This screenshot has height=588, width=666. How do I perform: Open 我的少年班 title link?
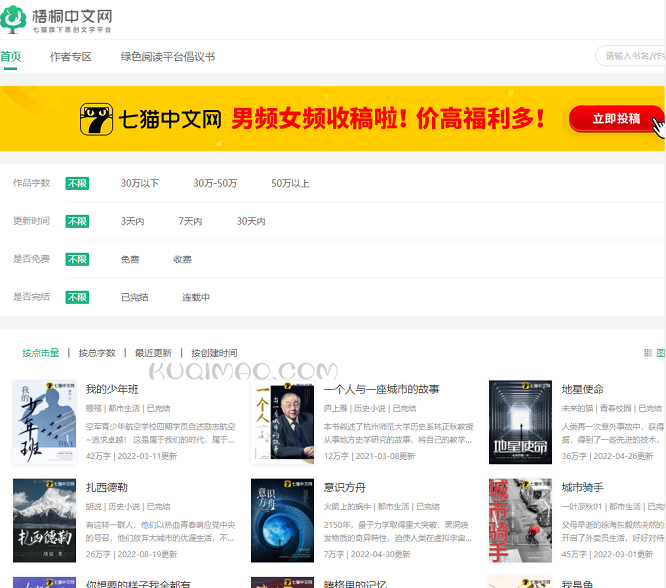(112, 389)
